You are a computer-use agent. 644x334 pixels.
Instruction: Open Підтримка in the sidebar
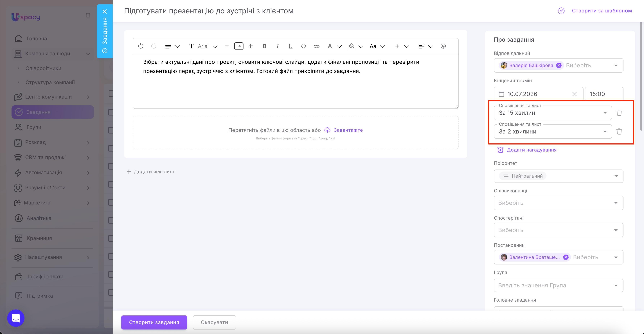(53, 296)
